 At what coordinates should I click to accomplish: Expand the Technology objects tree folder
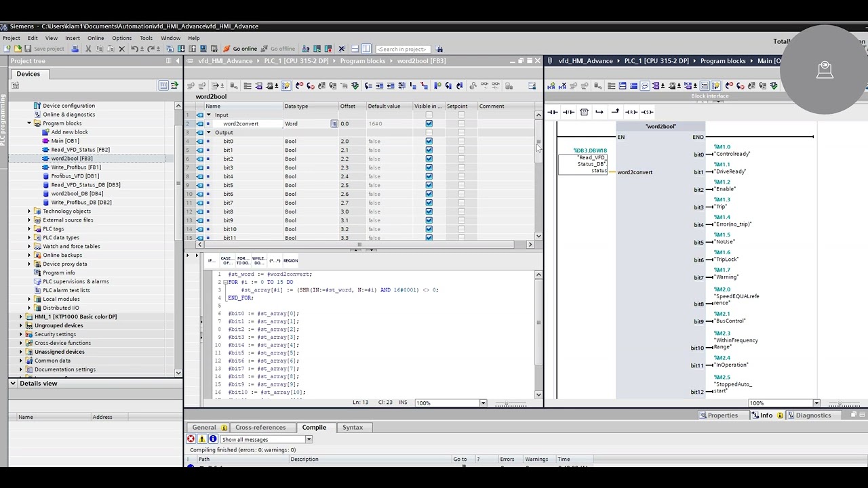click(x=29, y=211)
